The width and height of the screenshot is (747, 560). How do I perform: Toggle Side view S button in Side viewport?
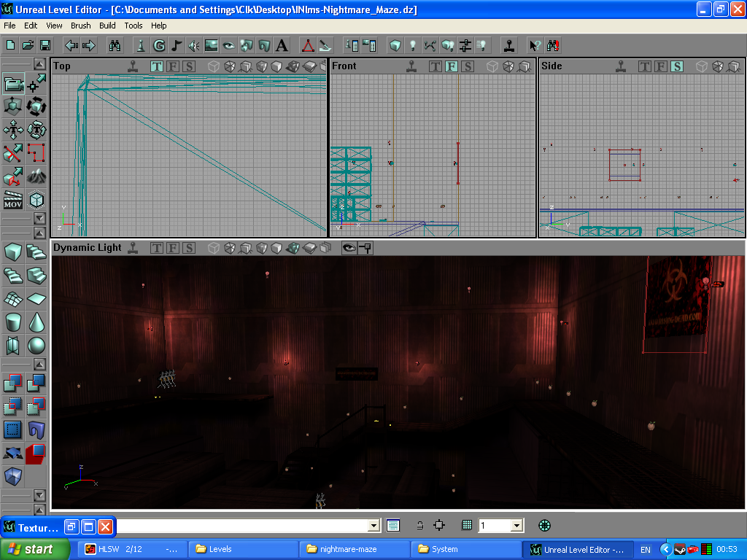coord(677,66)
